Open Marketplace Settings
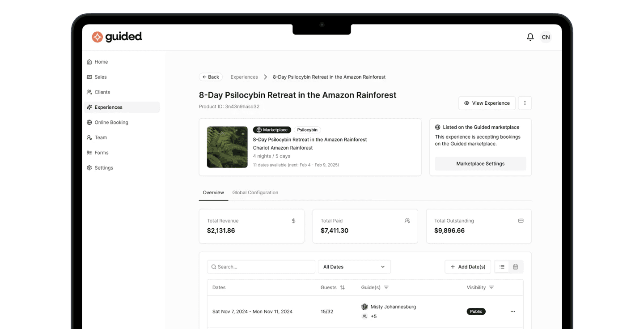The width and height of the screenshot is (644, 329). click(480, 164)
